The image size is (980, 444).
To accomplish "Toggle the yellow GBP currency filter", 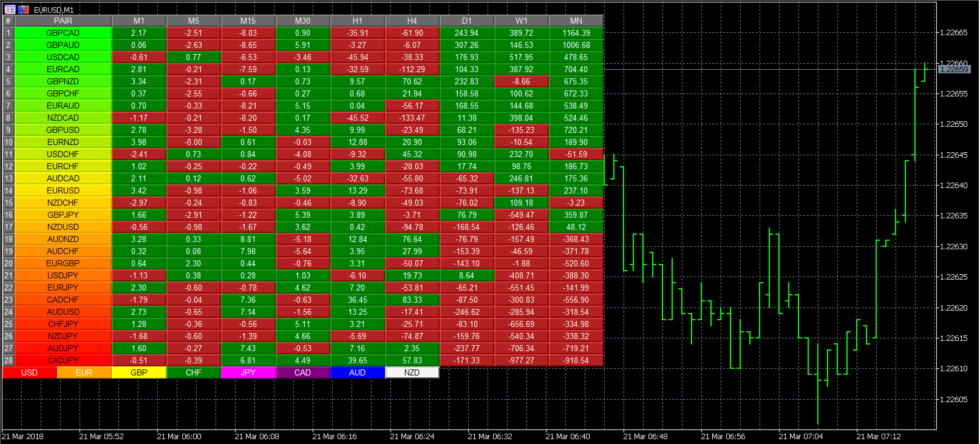I will [138, 372].
